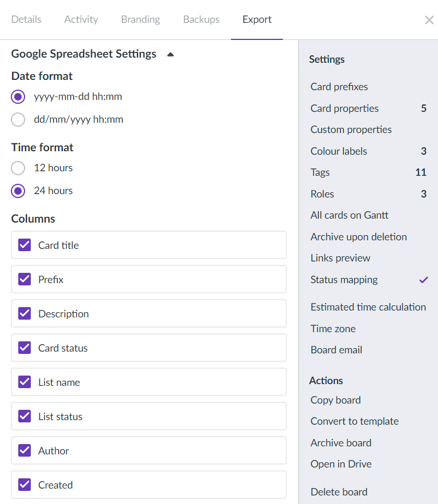Uncheck the Card title column
The image size is (438, 504).
(25, 245)
